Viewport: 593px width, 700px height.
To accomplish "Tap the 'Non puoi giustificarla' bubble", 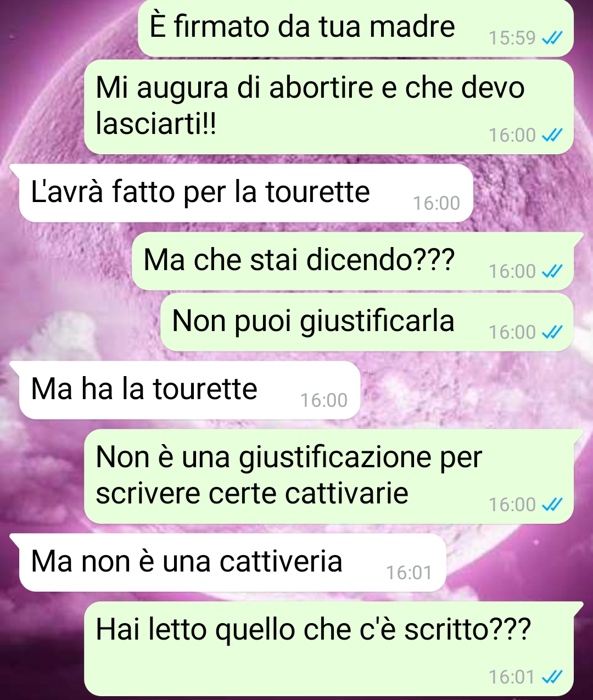I will pyautogui.click(x=367, y=322).
